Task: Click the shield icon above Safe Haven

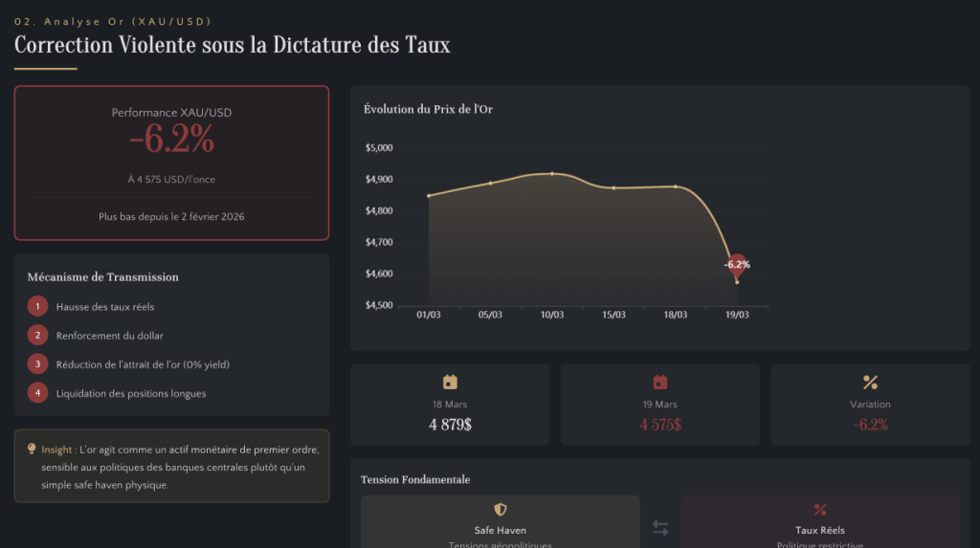Action: pos(500,510)
